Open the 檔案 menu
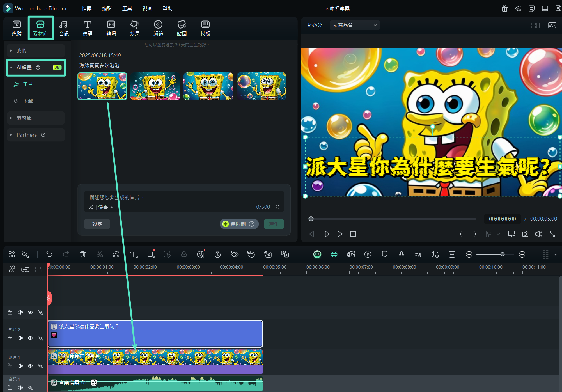 tap(87, 8)
